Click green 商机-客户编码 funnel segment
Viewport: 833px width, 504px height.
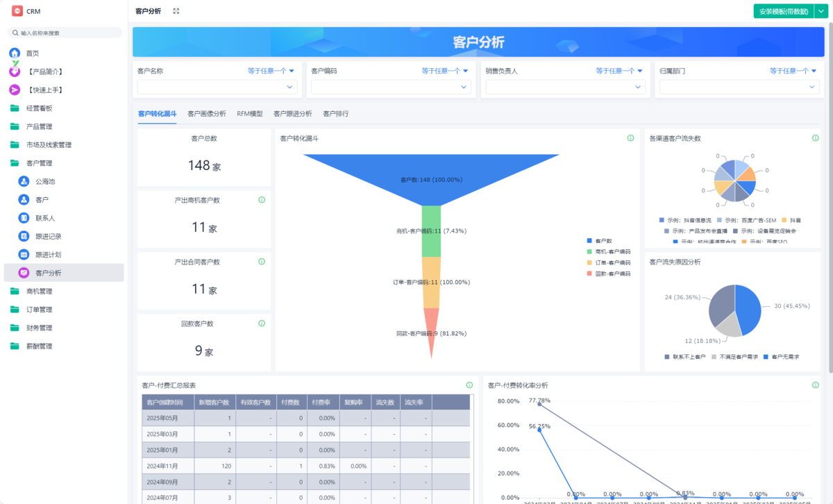tap(430, 231)
